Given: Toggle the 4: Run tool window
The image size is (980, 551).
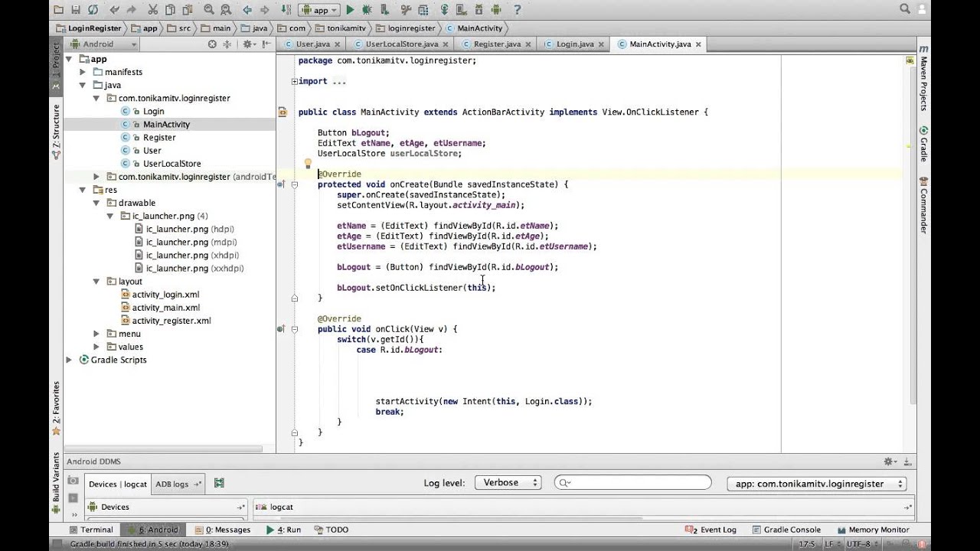Looking at the screenshot, I should coord(283,530).
